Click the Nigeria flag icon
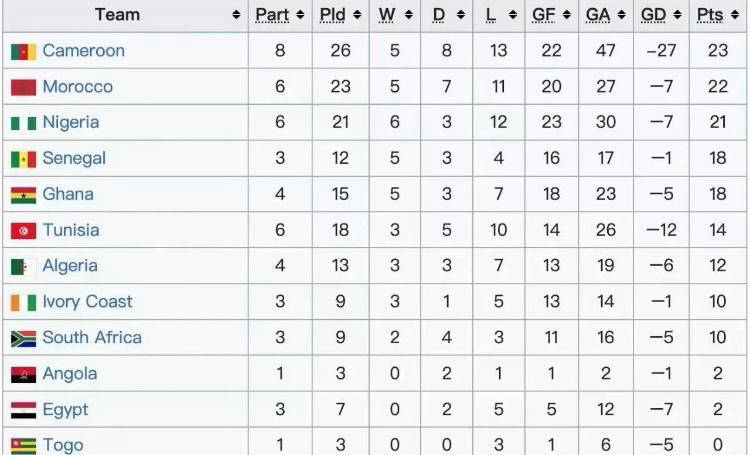 (23, 123)
